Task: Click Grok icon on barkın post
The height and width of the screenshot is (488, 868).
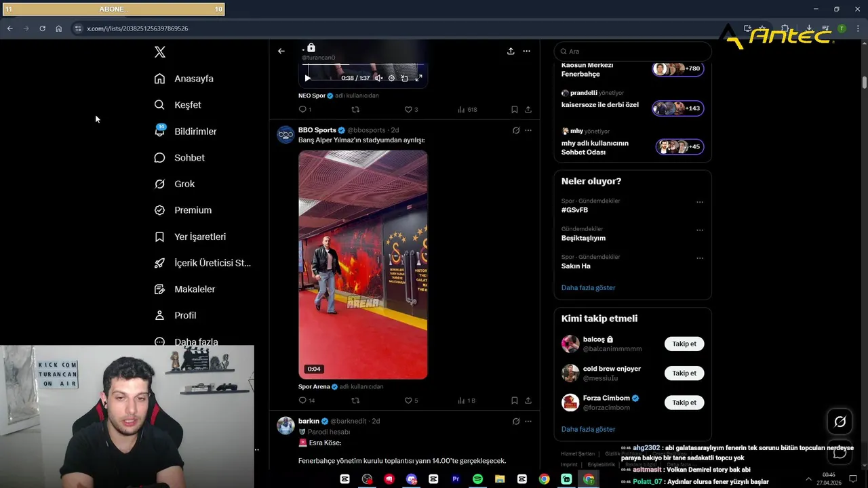Action: point(516,421)
